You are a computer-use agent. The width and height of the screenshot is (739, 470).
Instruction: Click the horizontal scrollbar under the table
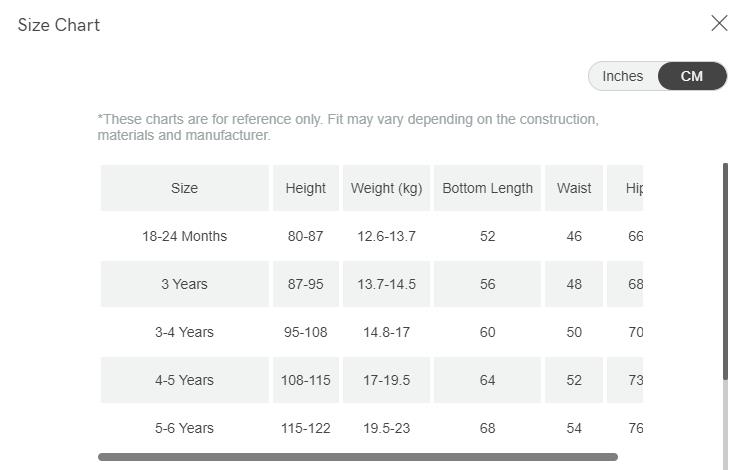(x=357, y=457)
